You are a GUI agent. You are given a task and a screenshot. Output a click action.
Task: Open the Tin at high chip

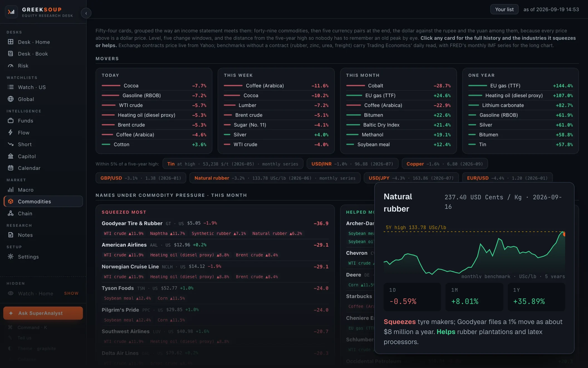point(233,164)
